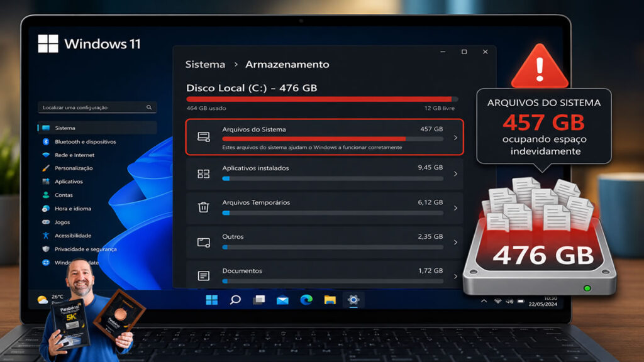Viewport: 644px width, 362px height.
Task: Click the 22/05/2024 date in tray
Action: pos(543,304)
